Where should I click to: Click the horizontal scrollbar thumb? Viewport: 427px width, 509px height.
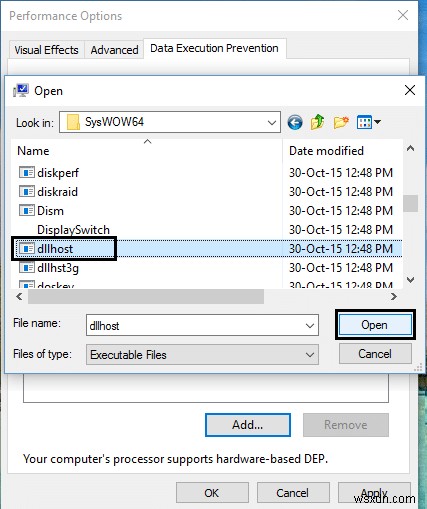point(146,296)
